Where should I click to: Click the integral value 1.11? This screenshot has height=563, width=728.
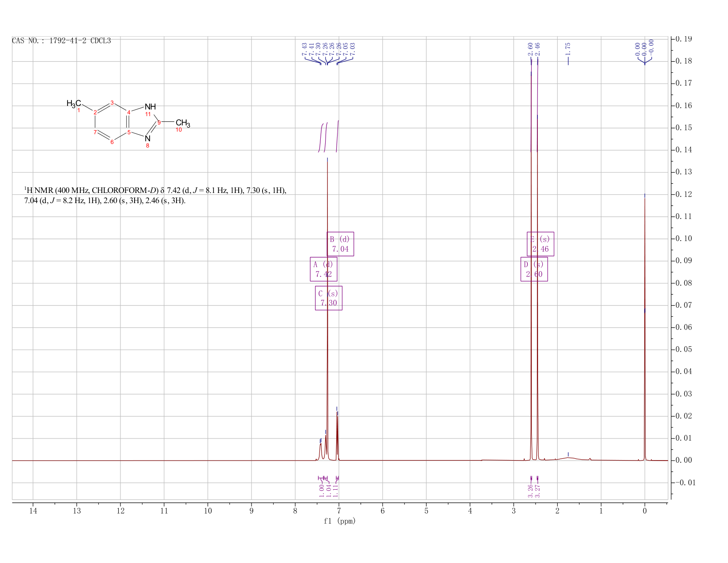click(335, 491)
